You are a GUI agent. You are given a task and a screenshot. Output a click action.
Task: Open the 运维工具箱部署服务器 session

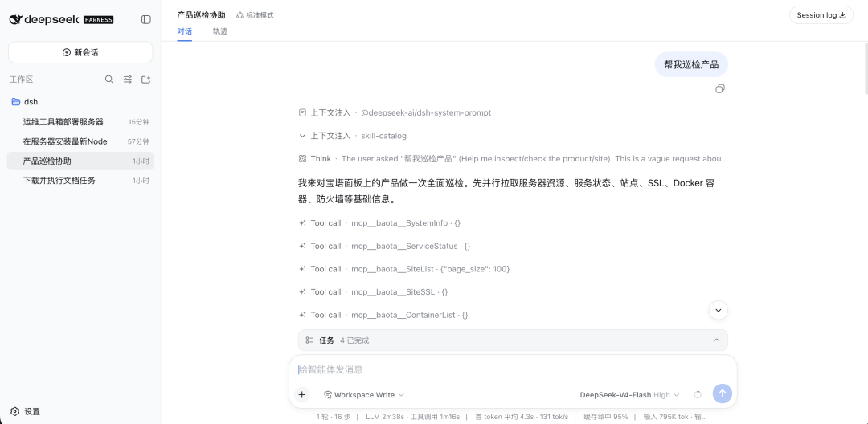click(x=80, y=121)
